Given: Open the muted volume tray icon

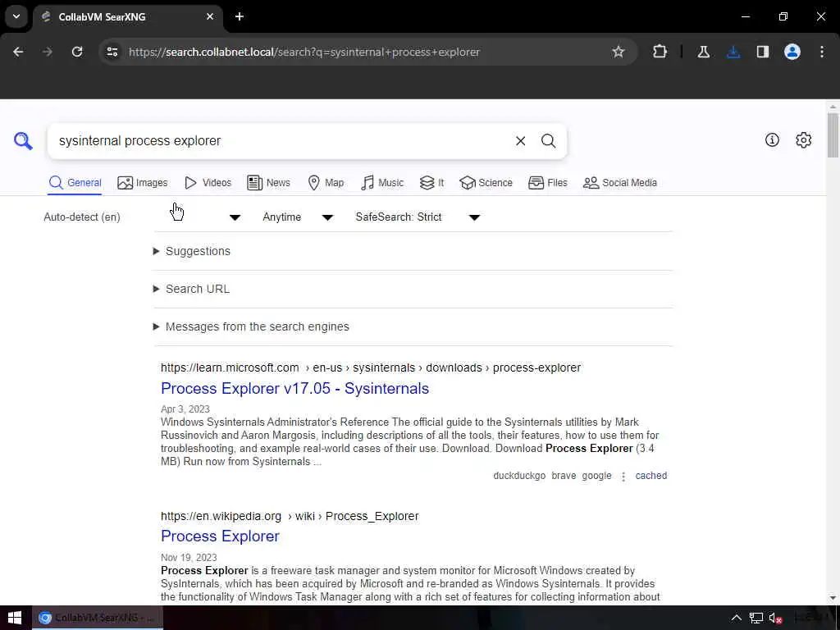Looking at the screenshot, I should click(x=775, y=618).
